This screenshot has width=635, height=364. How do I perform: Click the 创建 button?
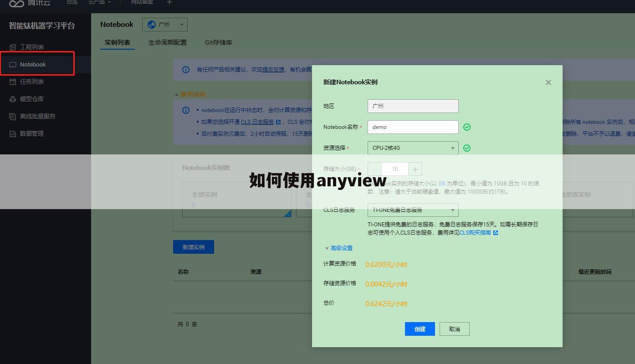420,329
